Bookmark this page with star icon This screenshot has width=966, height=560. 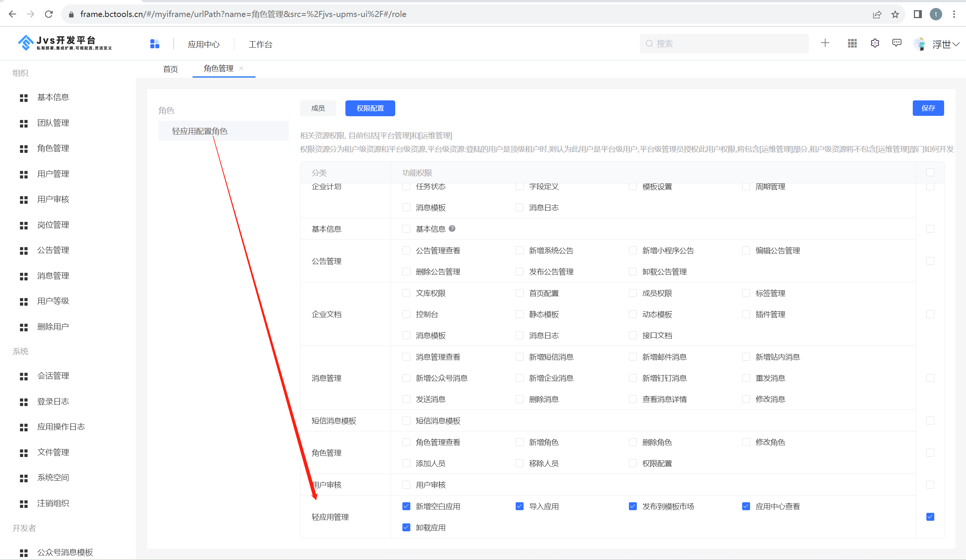[x=895, y=15]
